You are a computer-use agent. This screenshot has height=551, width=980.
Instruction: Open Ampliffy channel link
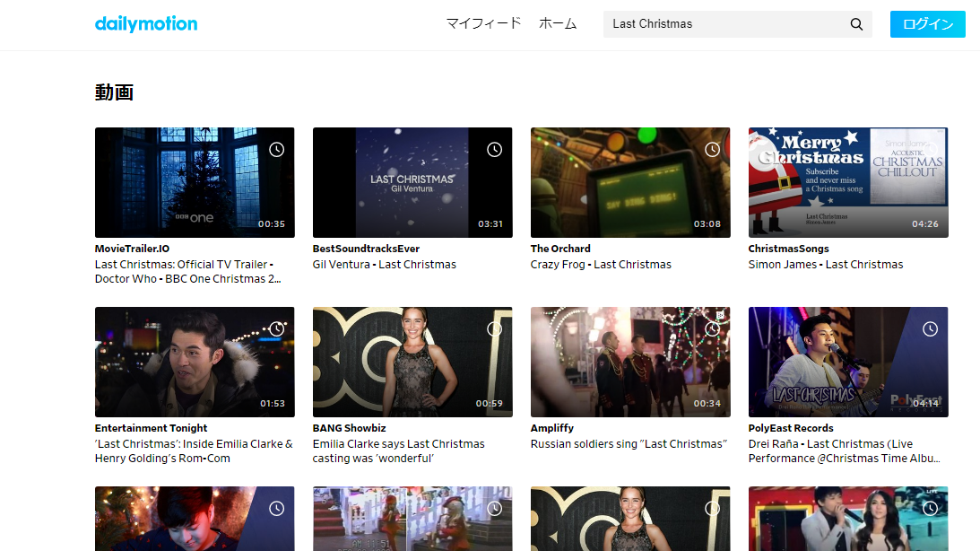[552, 428]
